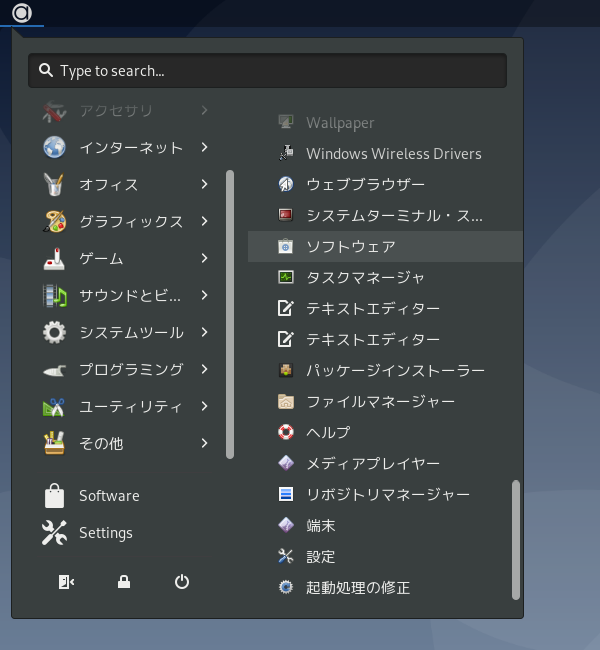Click the magnifier icon in the search box
This screenshot has height=650, width=600.
pos(46,70)
